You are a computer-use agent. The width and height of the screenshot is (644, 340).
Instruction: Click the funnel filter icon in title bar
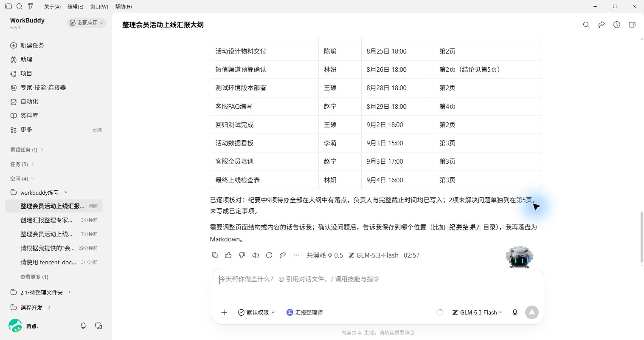pyautogui.click(x=31, y=6)
